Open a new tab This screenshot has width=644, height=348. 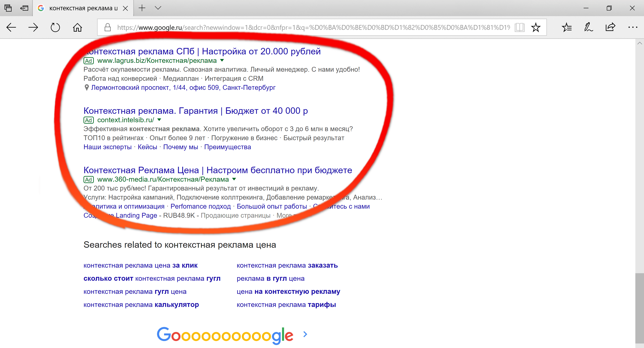142,8
